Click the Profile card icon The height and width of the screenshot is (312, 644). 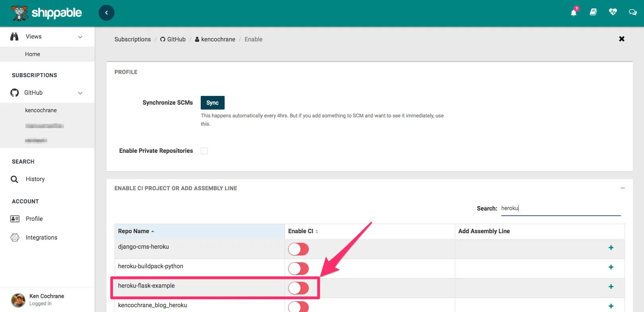coord(15,219)
